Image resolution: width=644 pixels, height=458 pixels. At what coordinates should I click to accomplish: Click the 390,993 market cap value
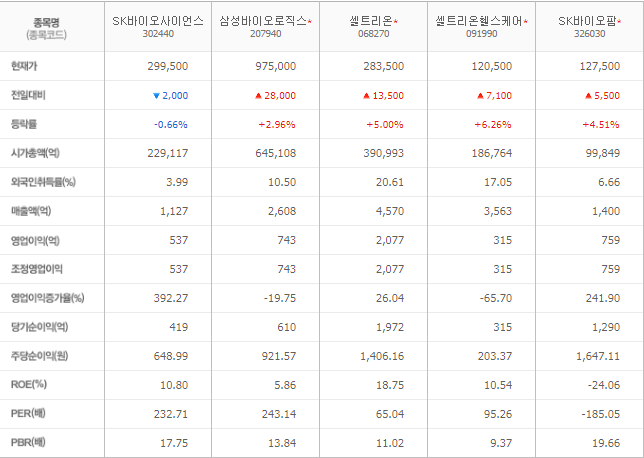pyautogui.click(x=384, y=153)
